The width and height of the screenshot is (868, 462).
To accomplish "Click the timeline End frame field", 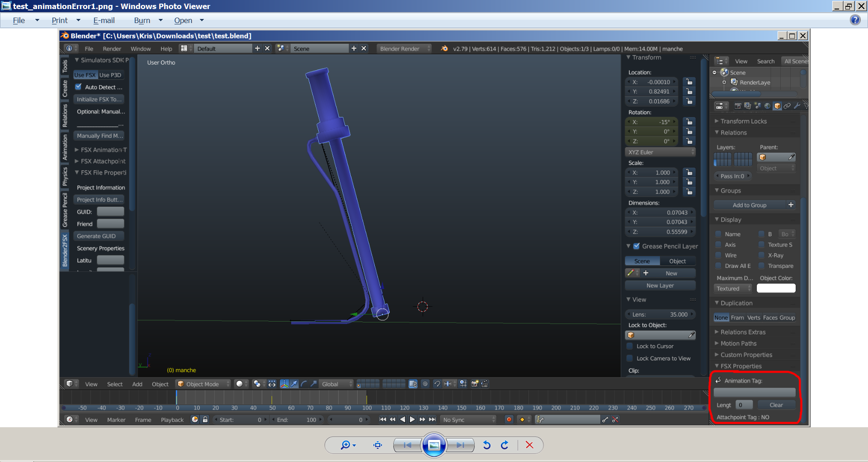I will point(297,420).
